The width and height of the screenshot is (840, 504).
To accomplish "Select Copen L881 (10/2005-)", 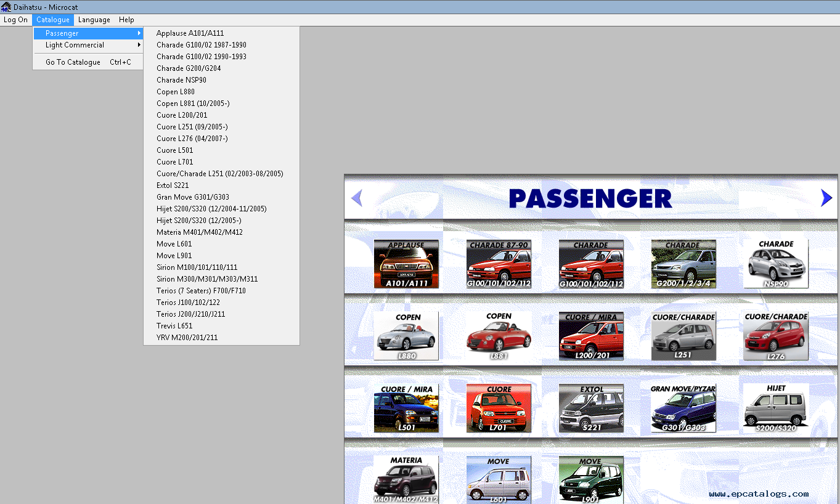I will (x=221, y=104).
